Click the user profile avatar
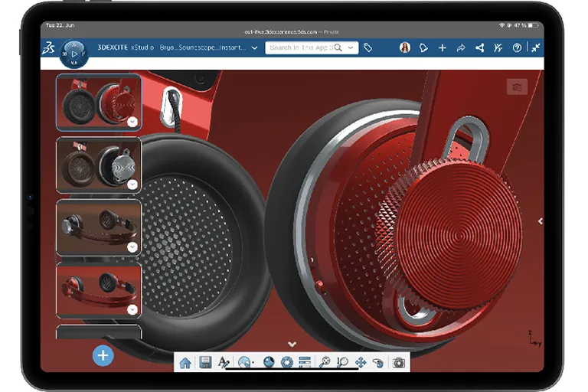This screenshot has width=588, height=392. 404,47
